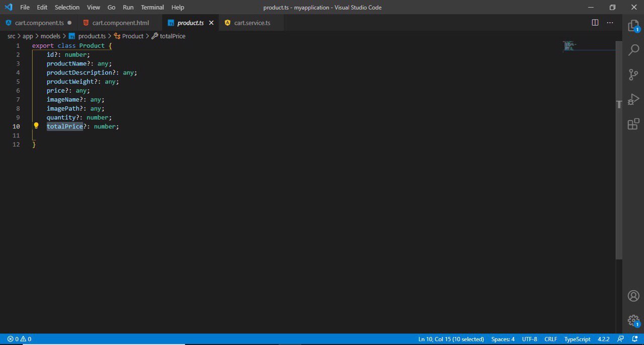Image resolution: width=644 pixels, height=345 pixels.
Task: Open the Selection menu
Action: point(67,7)
